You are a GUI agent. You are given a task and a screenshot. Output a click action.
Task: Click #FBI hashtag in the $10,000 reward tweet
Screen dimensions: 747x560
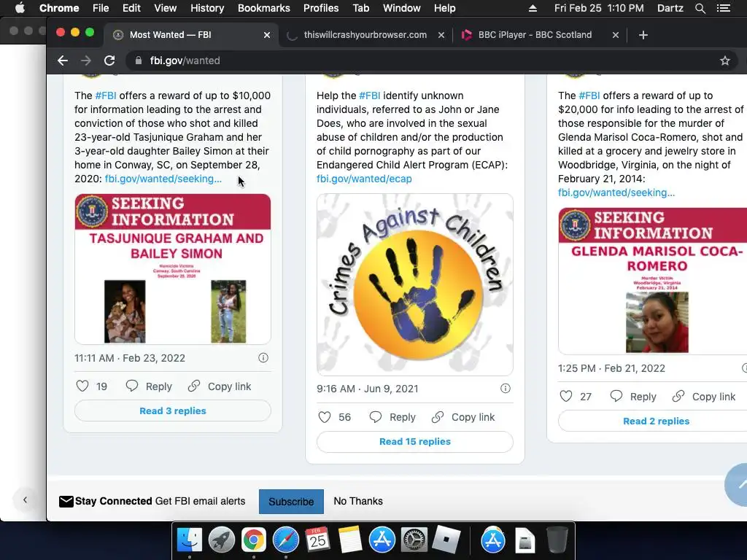pos(106,96)
